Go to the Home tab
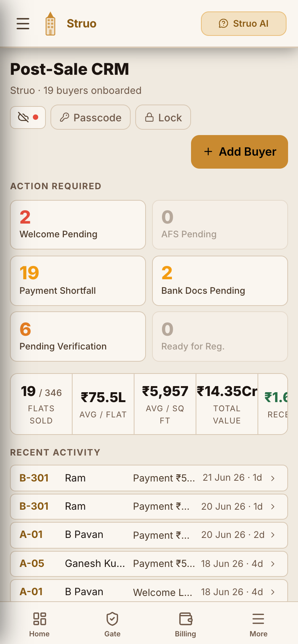Screen dimensions: 298x644 (x=39, y=624)
